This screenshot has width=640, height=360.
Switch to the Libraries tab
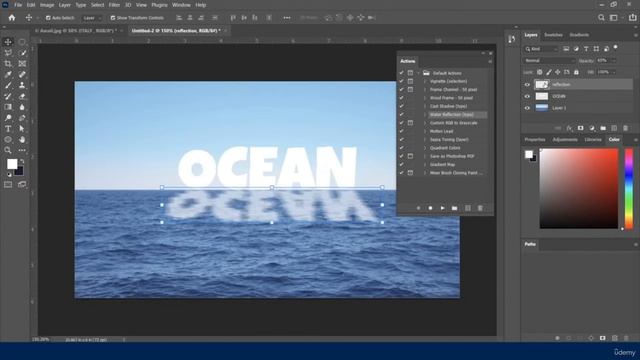pyautogui.click(x=593, y=140)
